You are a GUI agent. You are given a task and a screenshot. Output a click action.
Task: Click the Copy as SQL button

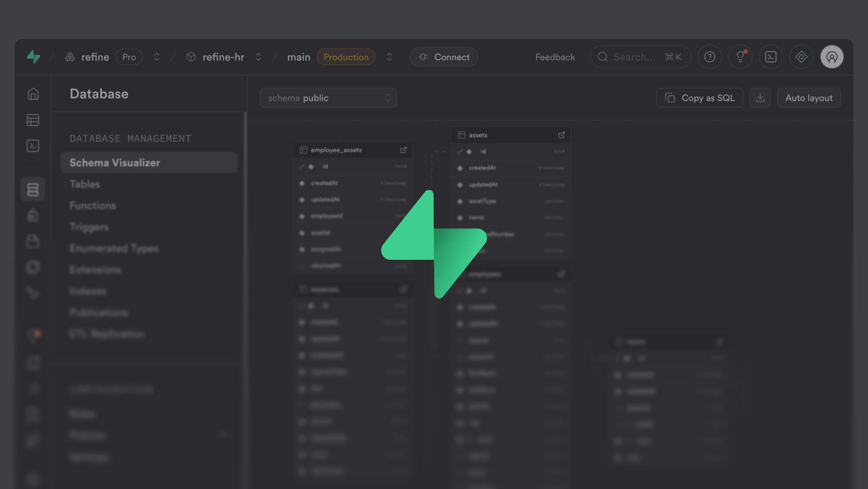point(700,98)
